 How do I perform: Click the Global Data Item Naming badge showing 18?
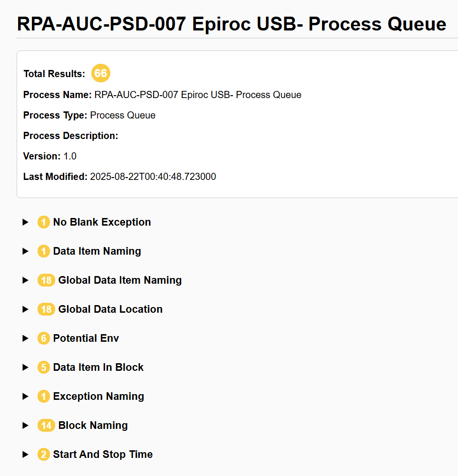tap(46, 280)
